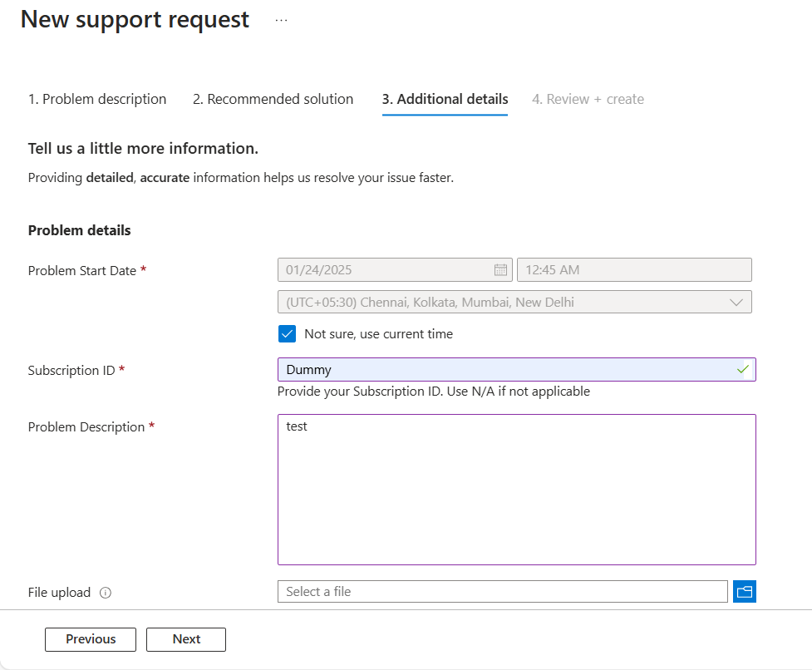This screenshot has width=812, height=670.
Task: Uncheck 'Not sure, use current time'
Action: (x=288, y=334)
